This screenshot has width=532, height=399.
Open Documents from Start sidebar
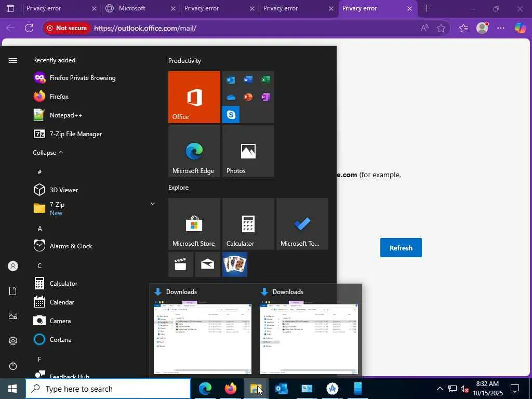click(x=13, y=291)
